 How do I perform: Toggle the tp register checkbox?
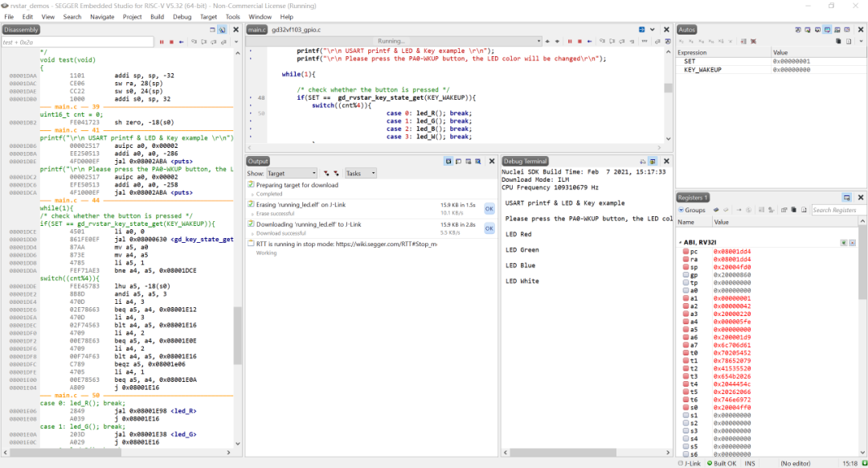tap(686, 282)
